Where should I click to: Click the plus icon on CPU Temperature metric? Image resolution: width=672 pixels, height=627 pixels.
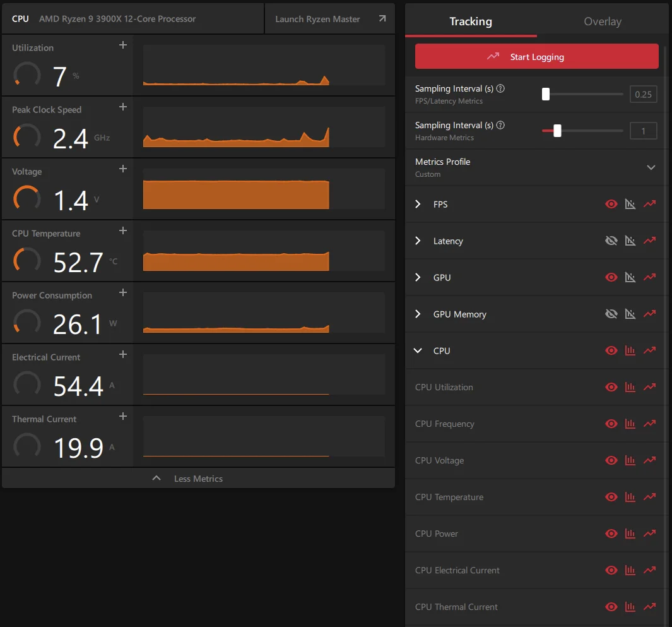(123, 230)
